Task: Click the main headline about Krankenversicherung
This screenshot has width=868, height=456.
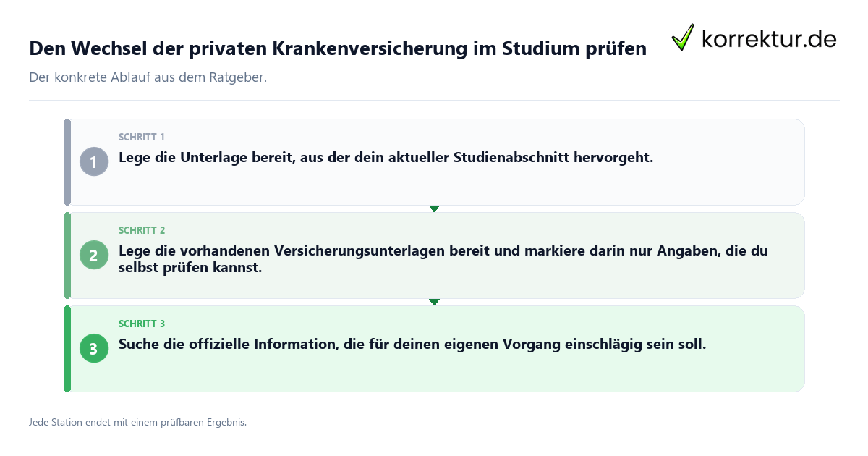Action: 338,49
